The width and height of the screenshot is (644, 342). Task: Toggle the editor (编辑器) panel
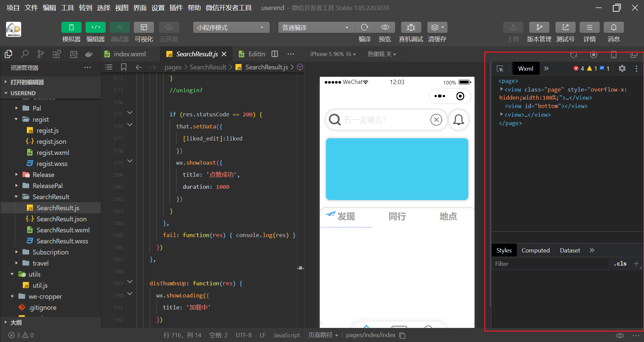click(96, 27)
